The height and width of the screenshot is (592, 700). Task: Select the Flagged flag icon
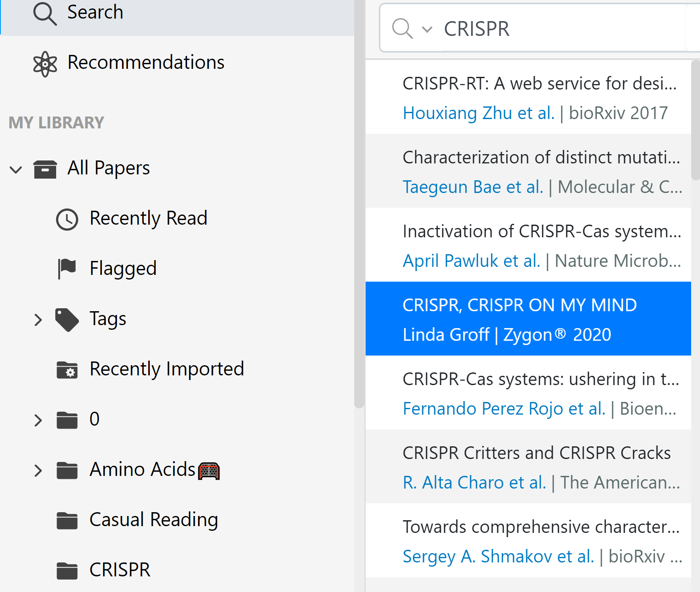67,269
